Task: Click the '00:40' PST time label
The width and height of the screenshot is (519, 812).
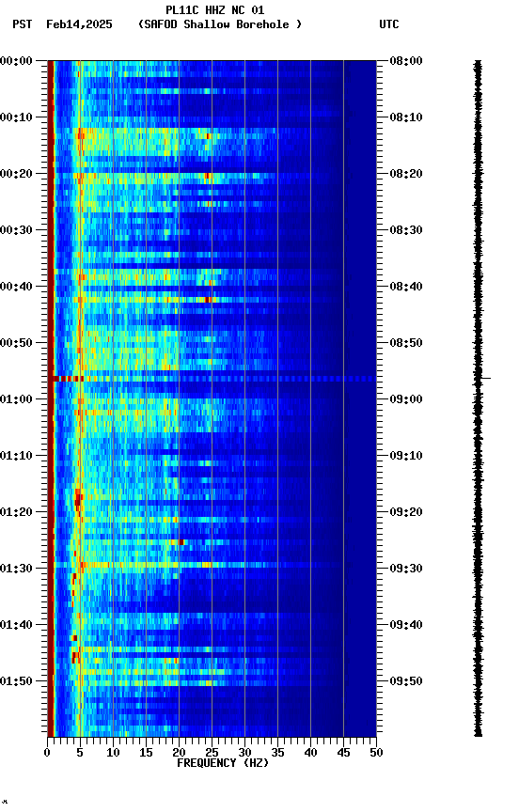Action: [16, 287]
